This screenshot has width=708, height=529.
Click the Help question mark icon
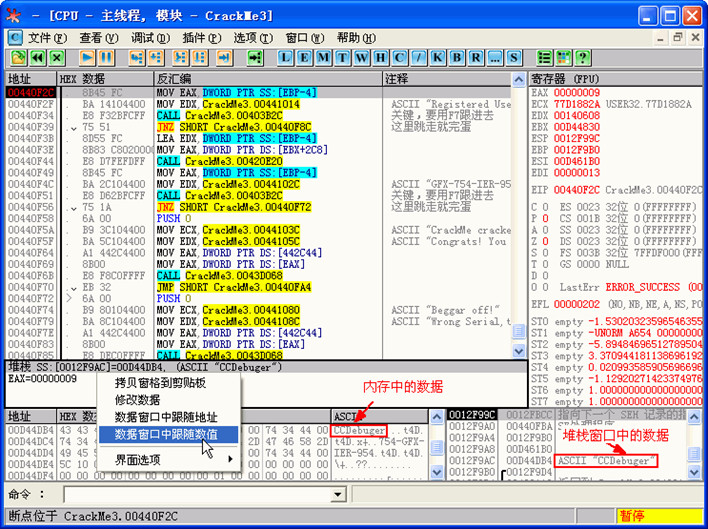click(x=582, y=57)
